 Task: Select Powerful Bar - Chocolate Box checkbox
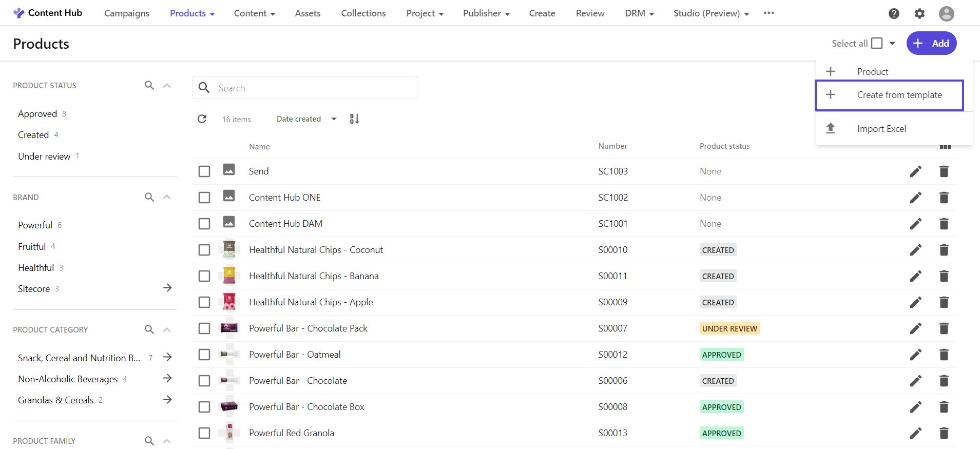click(204, 407)
